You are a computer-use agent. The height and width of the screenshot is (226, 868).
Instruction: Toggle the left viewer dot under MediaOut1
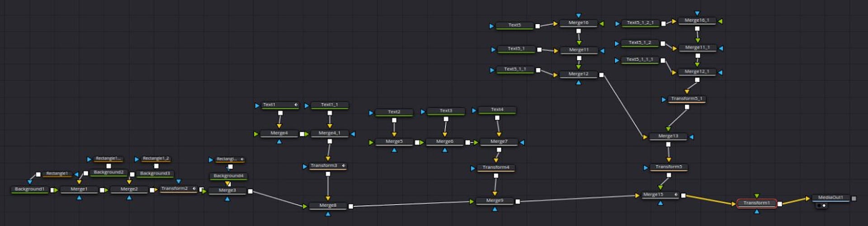[819, 206]
